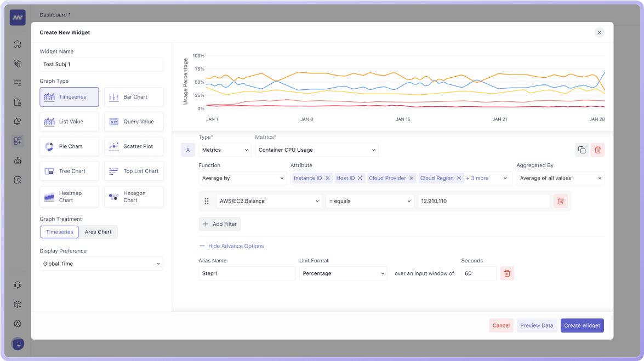Go to Home from the sidebar
644x361 pixels.
pos(17,44)
